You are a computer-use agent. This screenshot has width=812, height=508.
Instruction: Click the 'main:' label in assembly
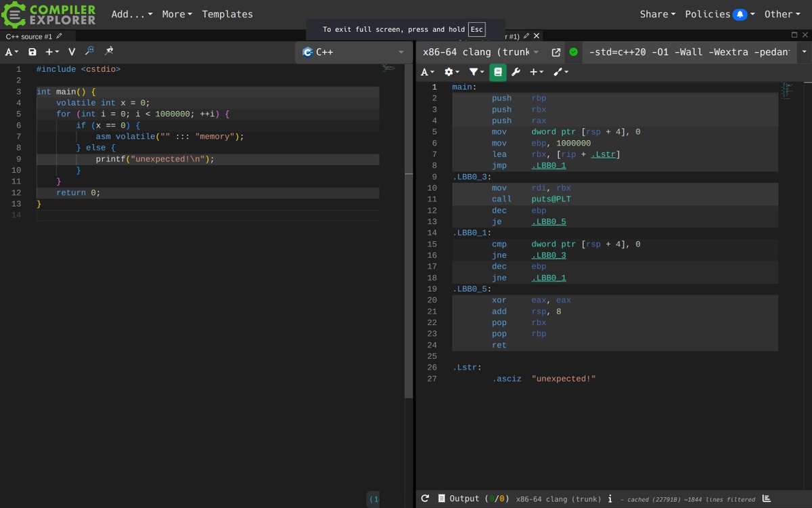tap(464, 87)
